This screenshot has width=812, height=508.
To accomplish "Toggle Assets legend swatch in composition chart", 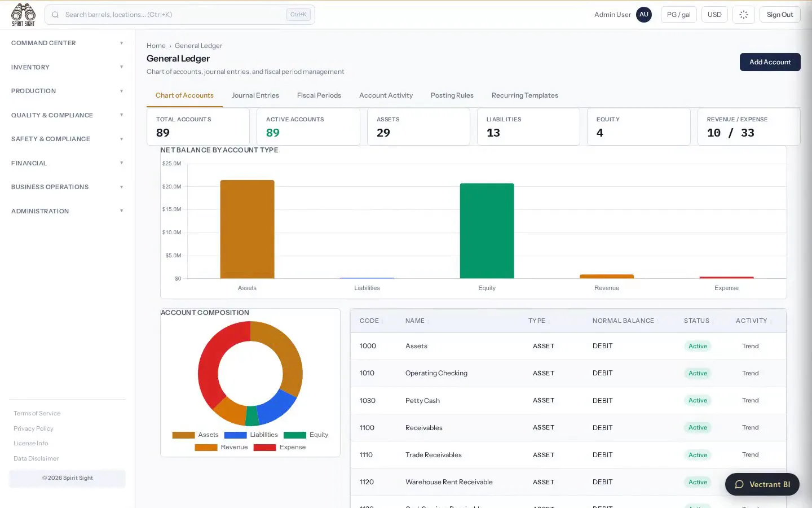I will [183, 435].
